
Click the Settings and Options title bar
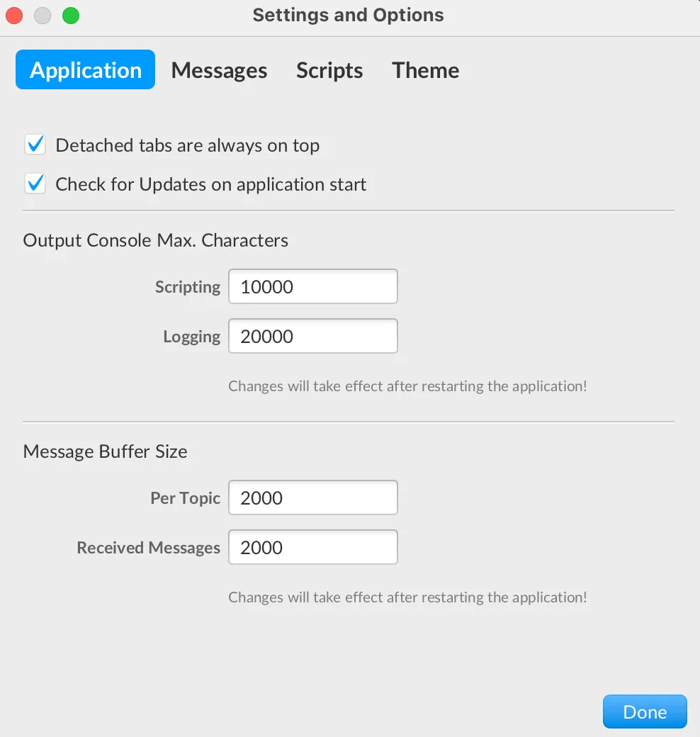(348, 15)
